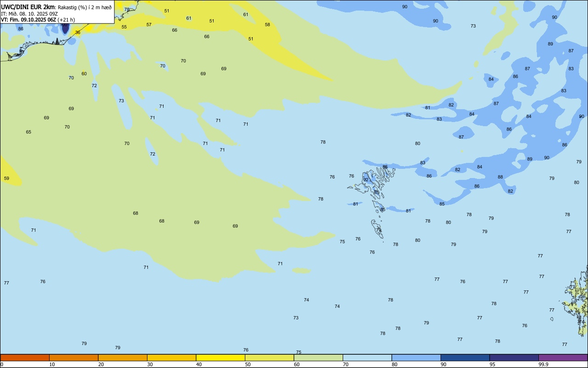Viewport: 588px width, 368px height.
Task: Click the 95–99.9 navy legend swatch
Action: pos(514,357)
